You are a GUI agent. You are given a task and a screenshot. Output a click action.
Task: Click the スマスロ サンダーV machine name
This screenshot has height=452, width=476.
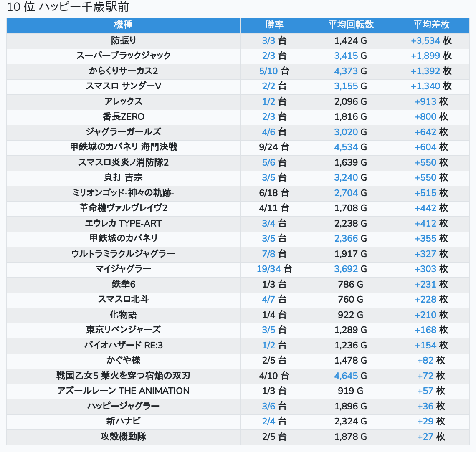(123, 86)
